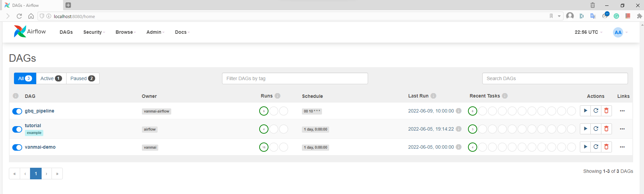Image resolution: width=644 pixels, height=194 pixels.
Task: Click info icon next to tutorial last run
Action: coord(459,129)
